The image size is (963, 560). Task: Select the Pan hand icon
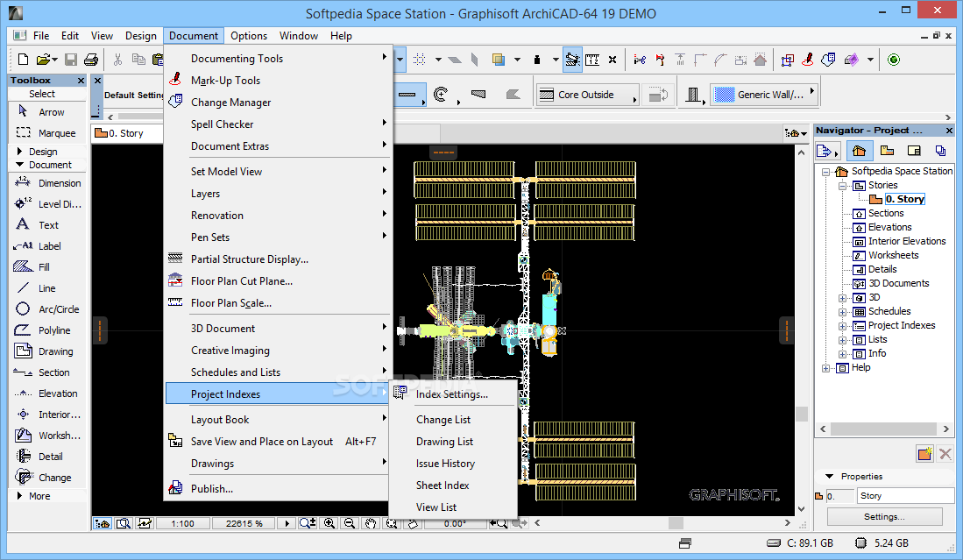coord(371,523)
